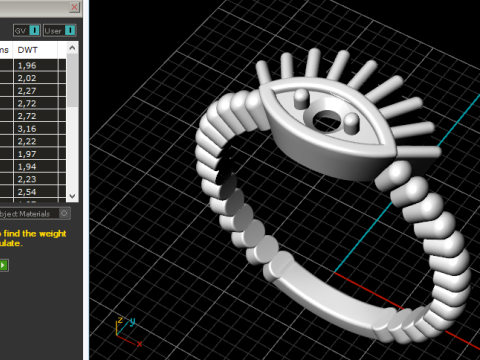Select the 2,22 DWT row
The image size is (480, 360).
point(33,141)
